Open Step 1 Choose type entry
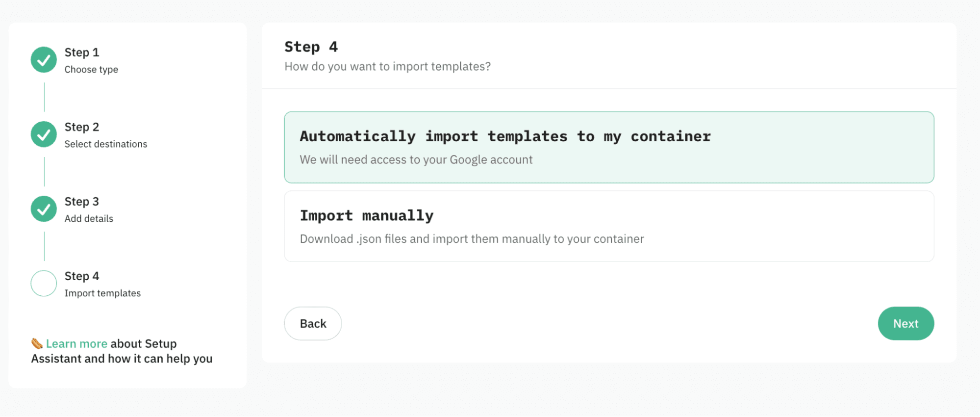Image resolution: width=980 pixels, height=417 pixels. pos(81,52)
